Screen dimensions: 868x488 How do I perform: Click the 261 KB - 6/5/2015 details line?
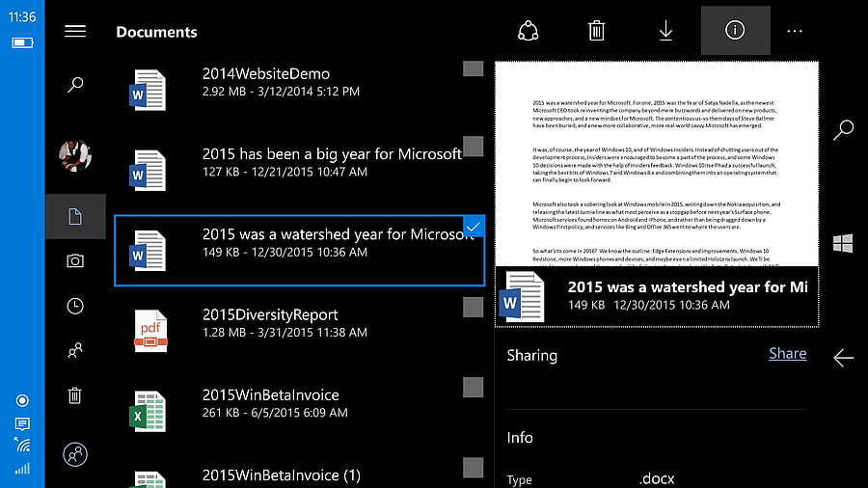coord(275,413)
